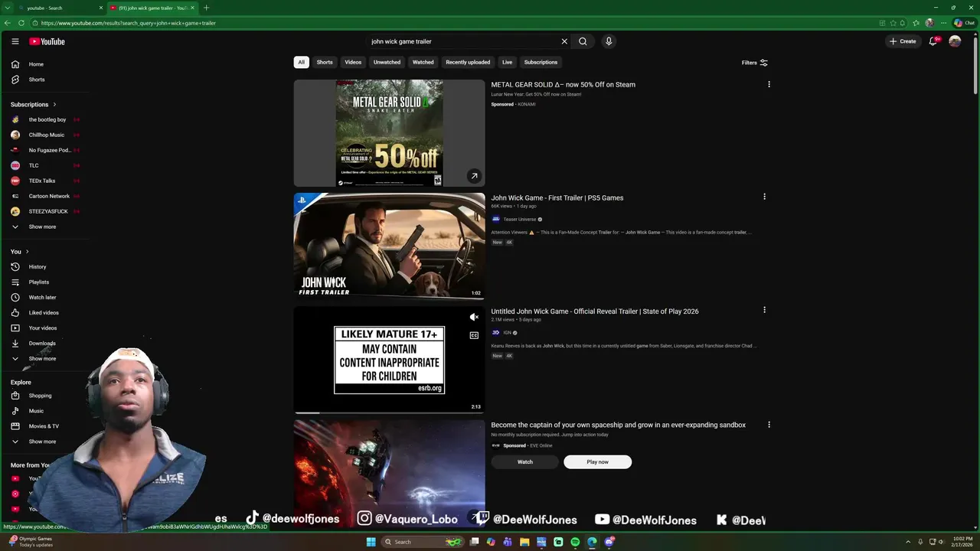Open Your videos in the sidebar
Screen dimensions: 980x551
[44, 328]
